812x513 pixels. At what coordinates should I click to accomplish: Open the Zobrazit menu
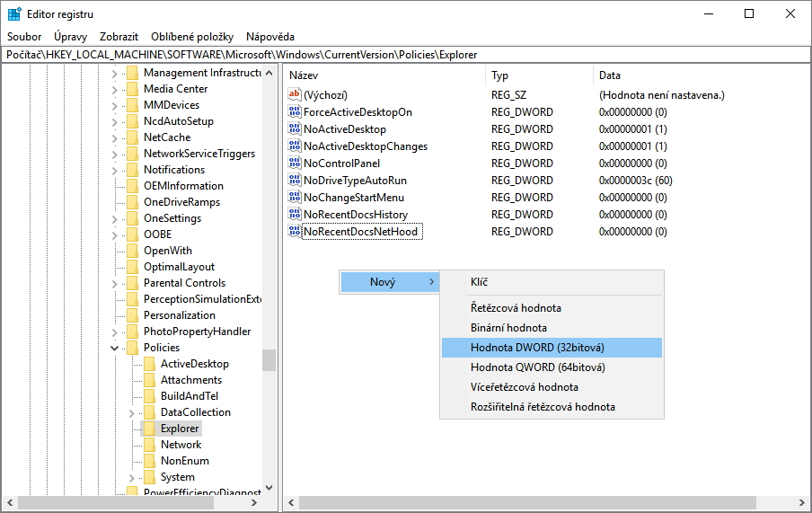119,36
